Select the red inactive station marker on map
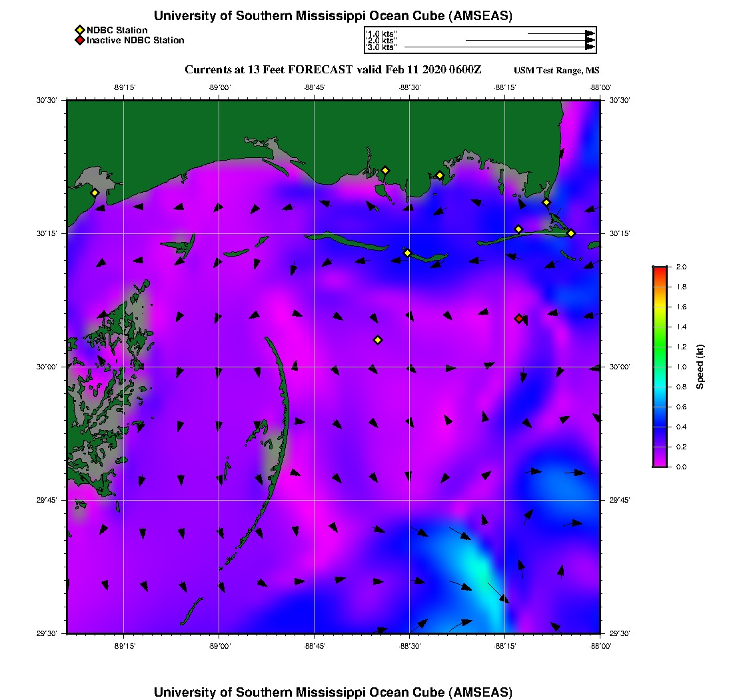Image resolution: width=733 pixels, height=700 pixels. point(519,319)
